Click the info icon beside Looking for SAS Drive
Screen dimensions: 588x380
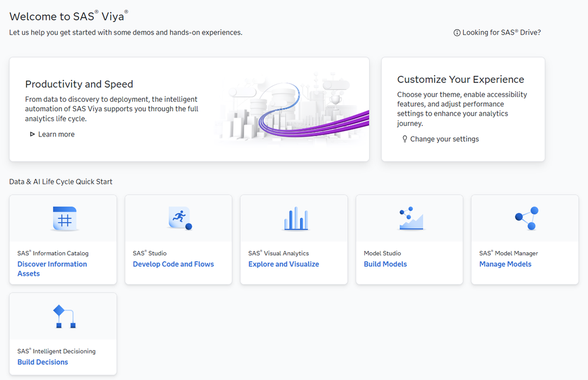coord(457,32)
